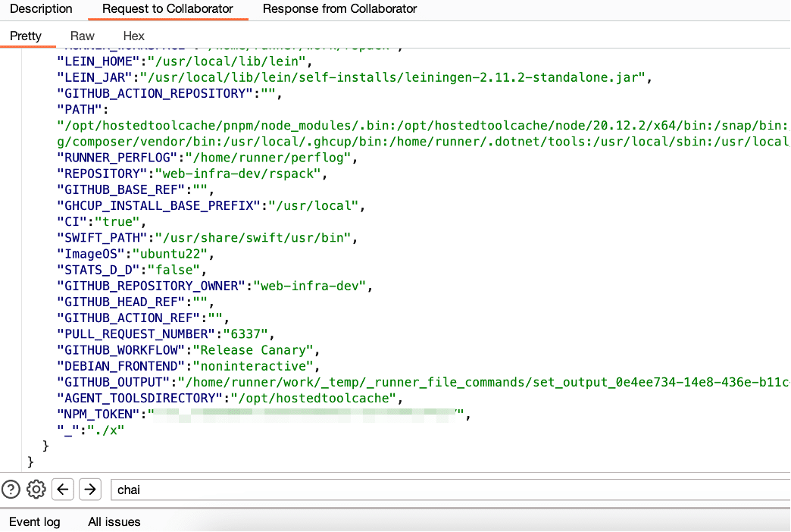Viewport: 791px width, 532px height.
Task: Select the Pretty view tab
Action: pyautogui.click(x=26, y=36)
